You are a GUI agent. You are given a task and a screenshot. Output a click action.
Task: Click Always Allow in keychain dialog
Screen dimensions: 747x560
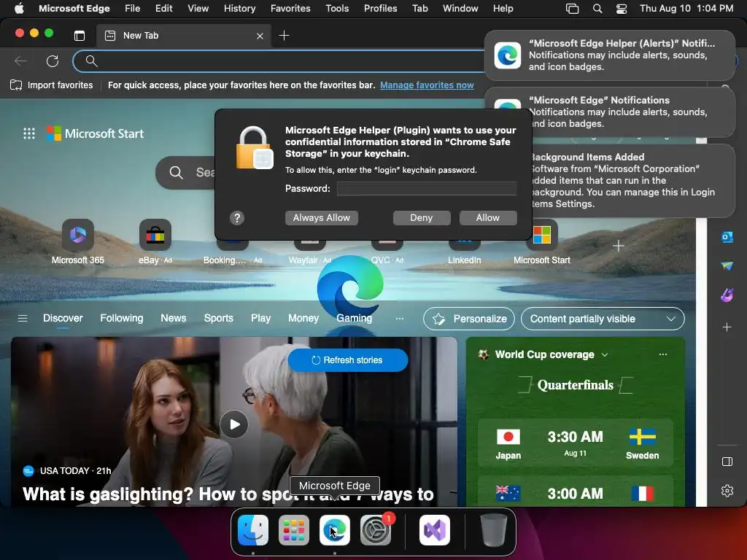322,217
